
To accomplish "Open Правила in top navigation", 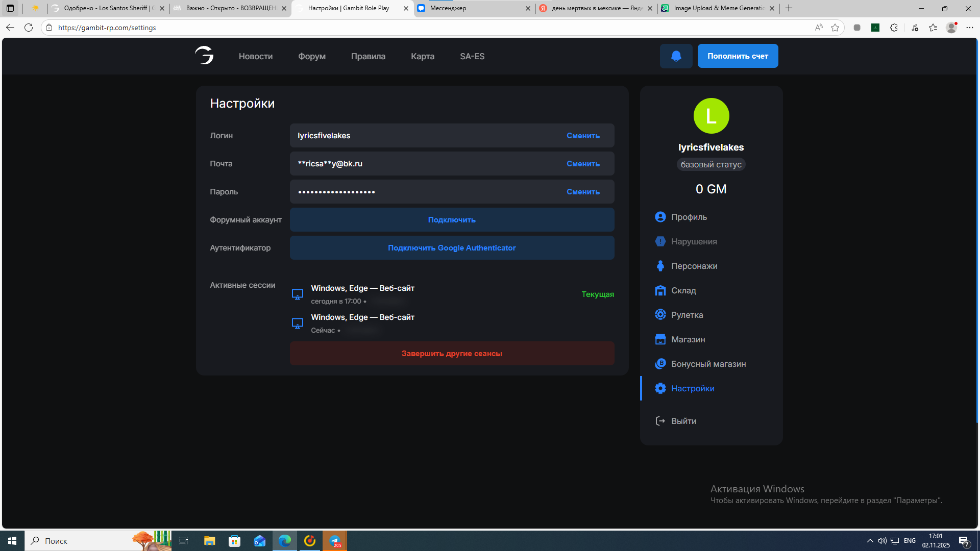I will (x=368, y=56).
